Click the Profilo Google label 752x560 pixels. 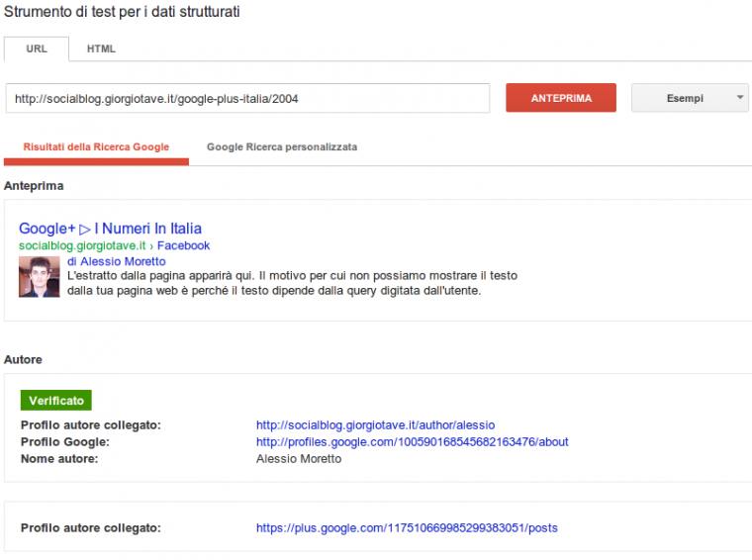tap(65, 441)
